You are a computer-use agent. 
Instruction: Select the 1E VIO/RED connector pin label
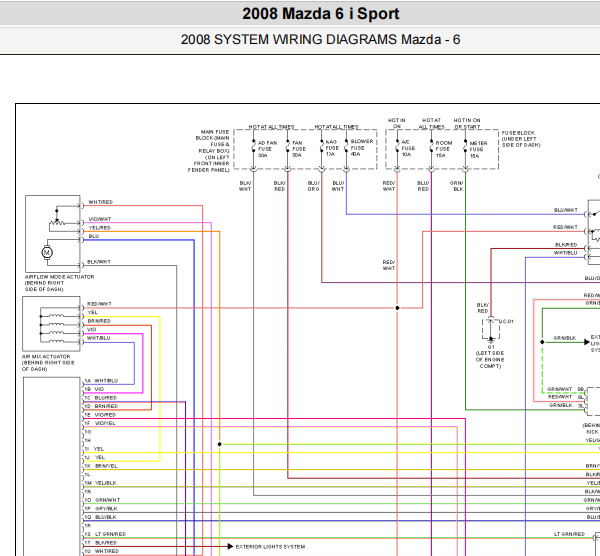(100, 415)
